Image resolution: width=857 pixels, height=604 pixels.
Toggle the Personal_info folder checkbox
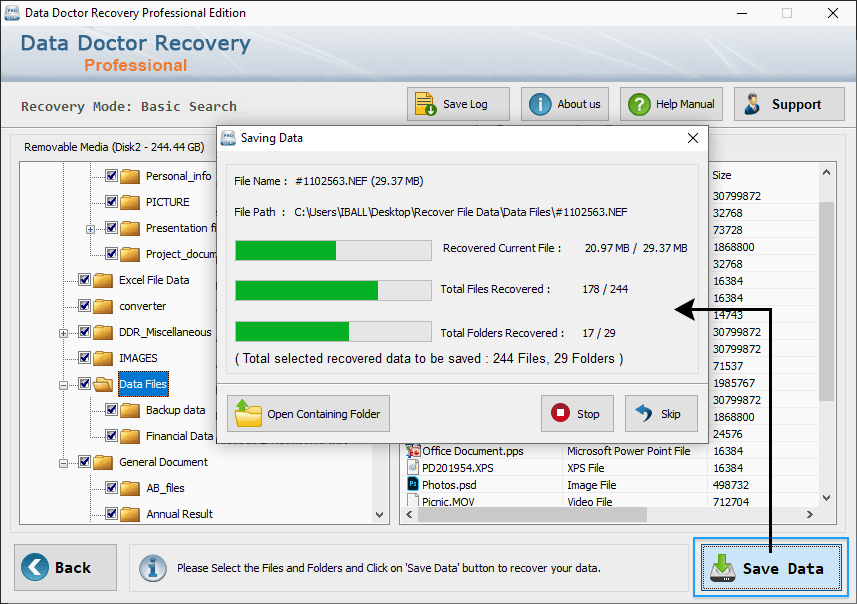[x=111, y=175]
